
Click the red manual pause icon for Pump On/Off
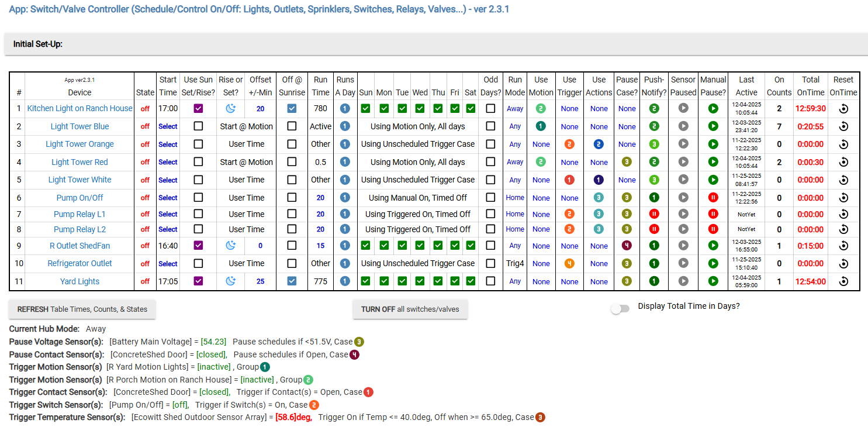tap(713, 198)
